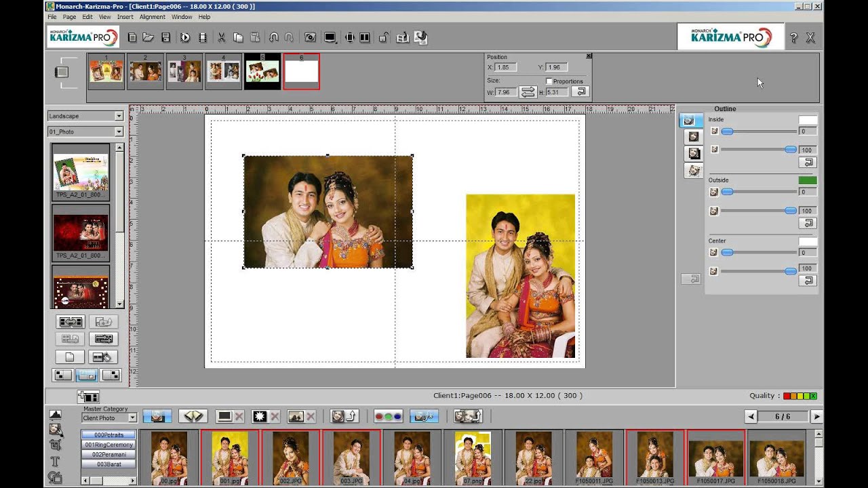
Task: Click the swap width and height icon
Action: coord(528,92)
